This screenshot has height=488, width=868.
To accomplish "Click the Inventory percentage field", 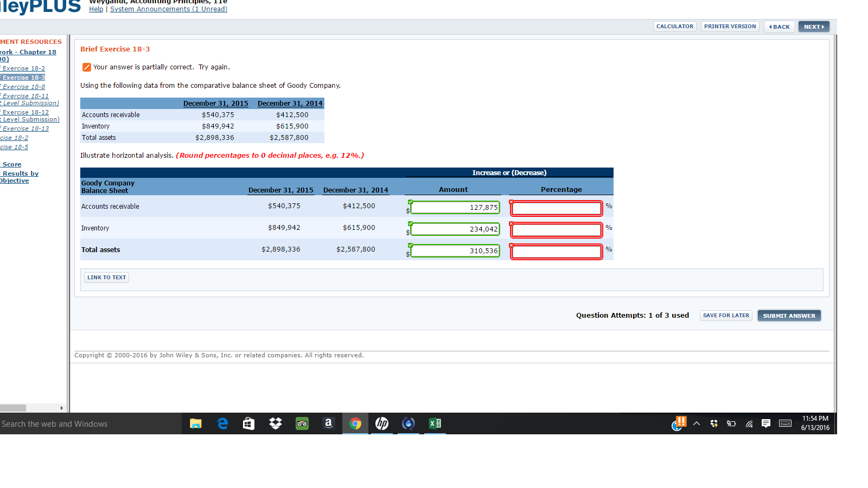I will click(557, 230).
